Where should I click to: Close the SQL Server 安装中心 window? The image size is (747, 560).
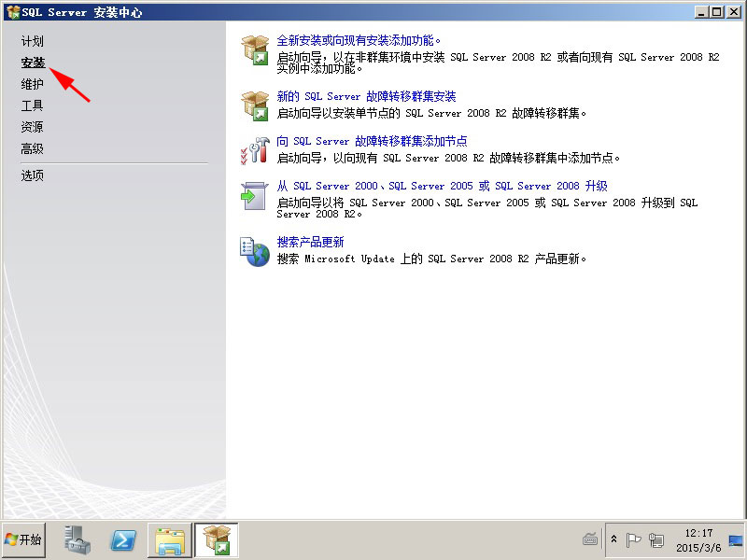click(733, 12)
